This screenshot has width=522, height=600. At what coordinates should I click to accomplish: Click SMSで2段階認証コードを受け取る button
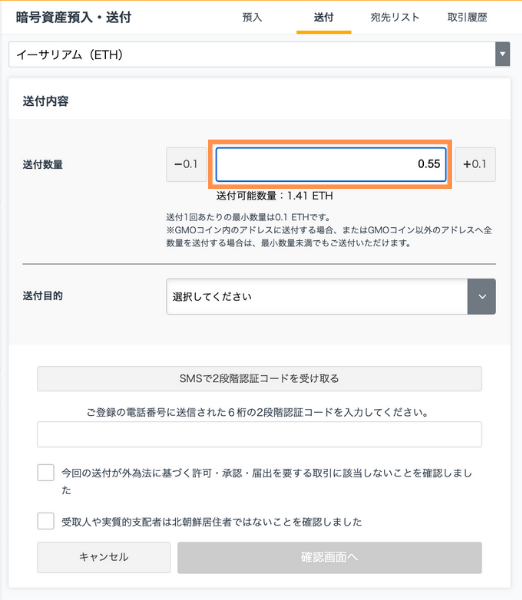tap(259, 379)
